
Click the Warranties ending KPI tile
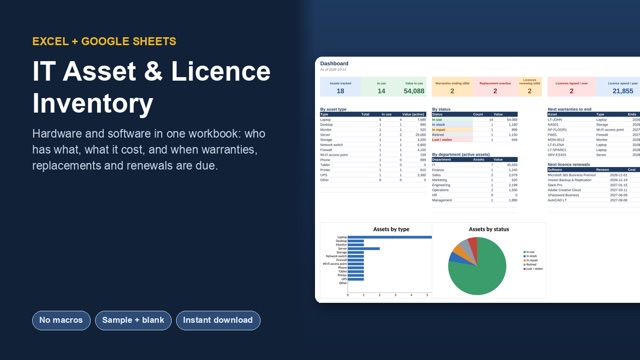click(452, 87)
